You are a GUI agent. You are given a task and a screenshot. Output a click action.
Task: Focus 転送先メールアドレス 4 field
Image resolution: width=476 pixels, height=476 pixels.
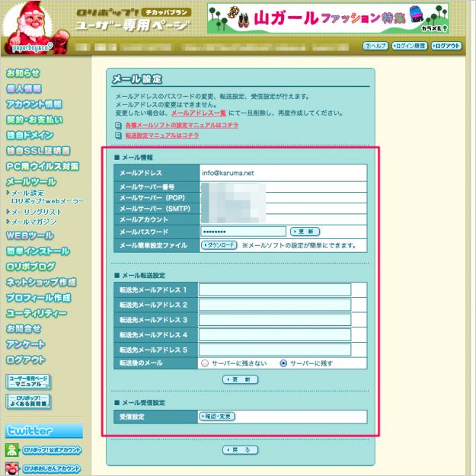pos(275,335)
